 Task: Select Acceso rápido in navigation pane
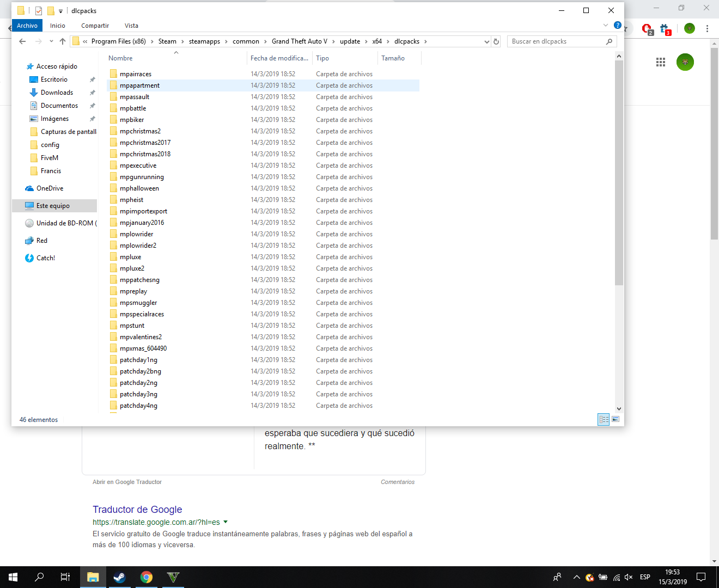57,66
